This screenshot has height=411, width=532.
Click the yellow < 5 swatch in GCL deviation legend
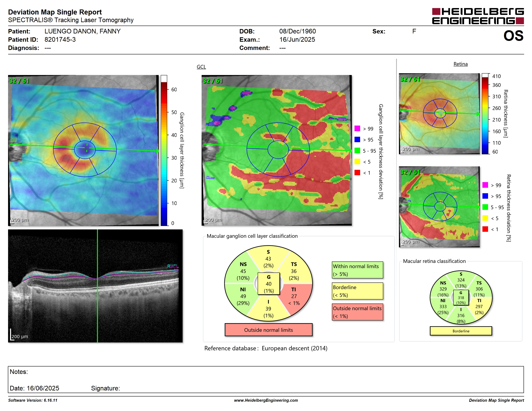pyautogui.click(x=357, y=162)
